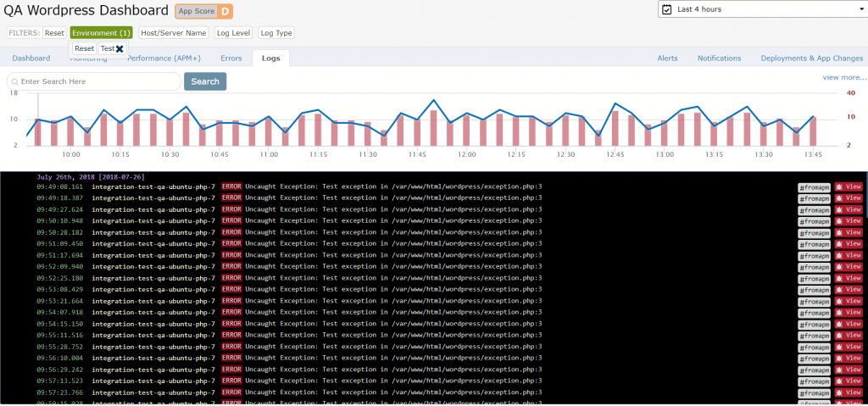868x406 pixels.
Task: View the 09:49:18.387 log entry
Action: [849, 198]
